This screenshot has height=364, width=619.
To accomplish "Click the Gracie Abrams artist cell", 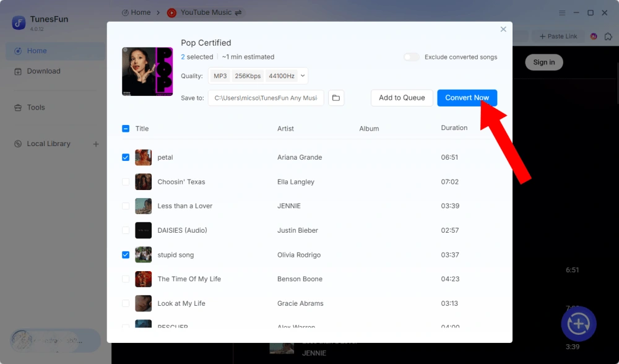I will pyautogui.click(x=300, y=303).
